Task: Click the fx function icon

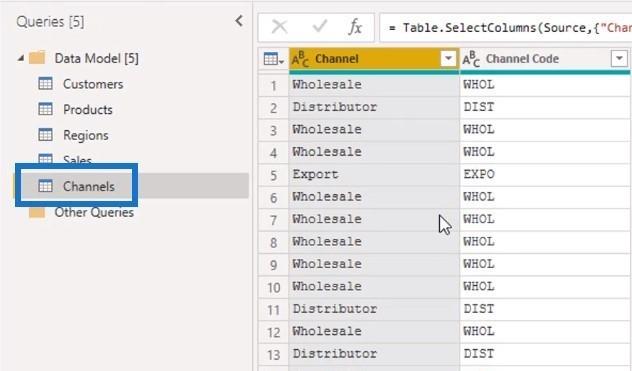Action: (355, 27)
